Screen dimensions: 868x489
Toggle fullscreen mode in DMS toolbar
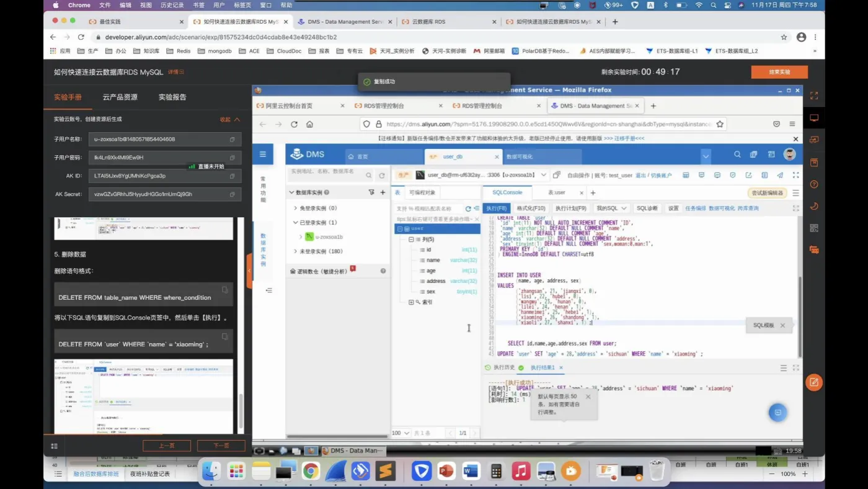pos(796,175)
